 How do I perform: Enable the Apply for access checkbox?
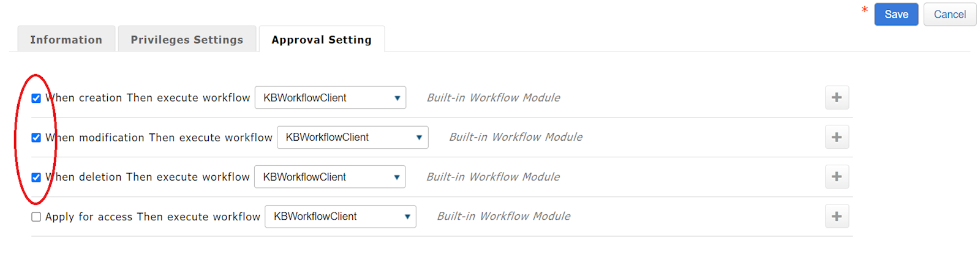click(36, 217)
